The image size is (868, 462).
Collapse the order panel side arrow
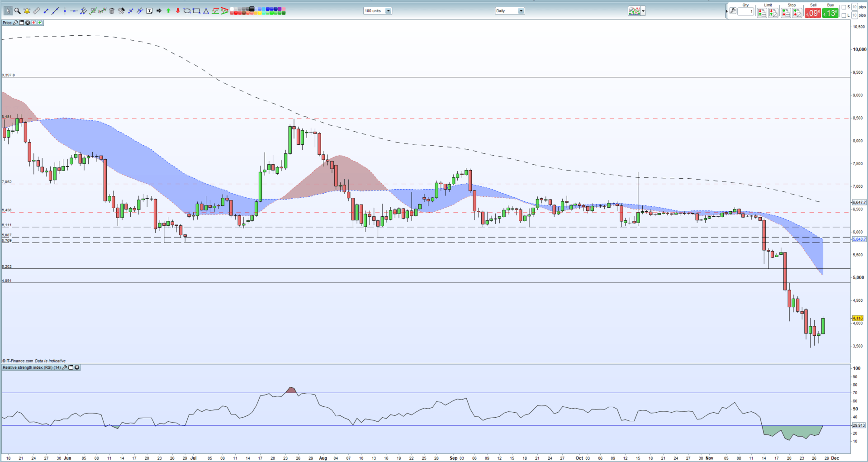point(727,11)
